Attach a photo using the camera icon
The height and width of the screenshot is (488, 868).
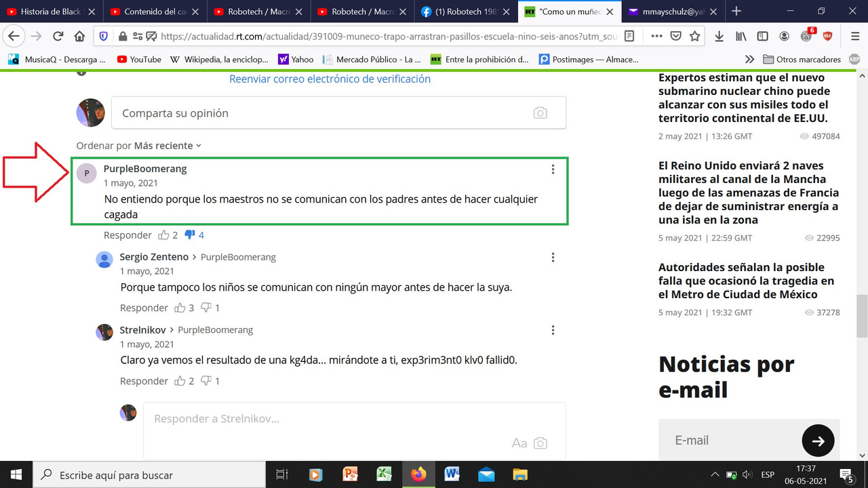540,113
